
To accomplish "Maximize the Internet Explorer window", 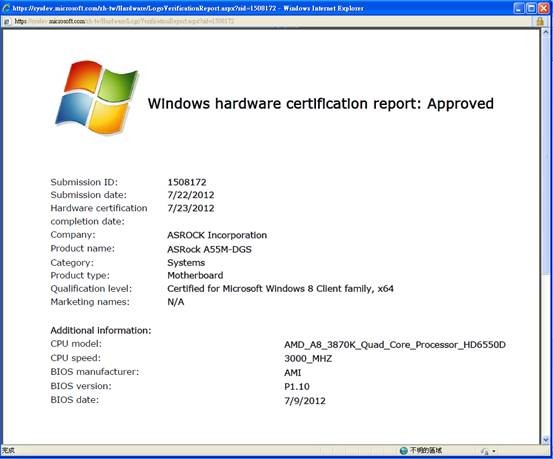I will click(531, 8).
